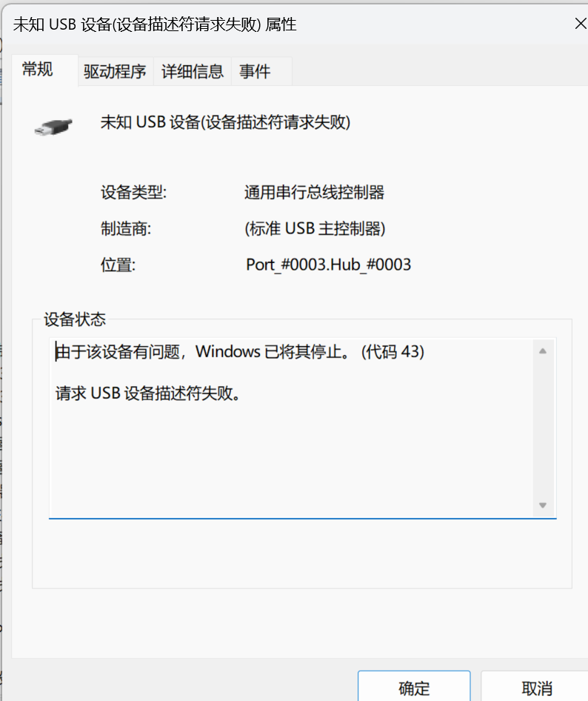588x701 pixels.
Task: Click the 制造商 label
Action: tap(126, 229)
